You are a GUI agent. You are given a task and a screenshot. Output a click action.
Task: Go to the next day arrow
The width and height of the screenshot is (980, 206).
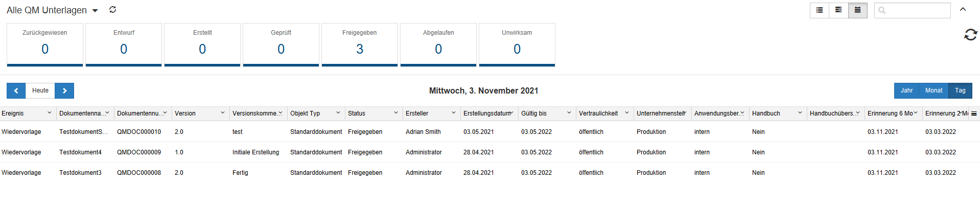(64, 90)
